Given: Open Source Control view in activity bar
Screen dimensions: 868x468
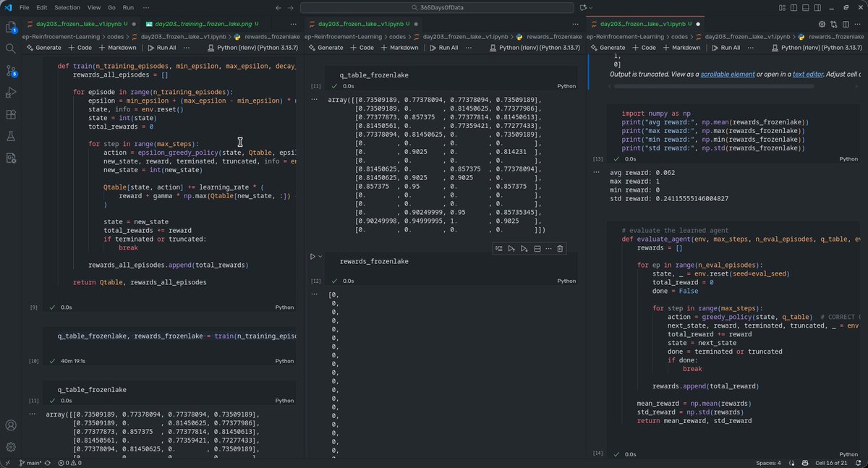Looking at the screenshot, I should point(11,71).
